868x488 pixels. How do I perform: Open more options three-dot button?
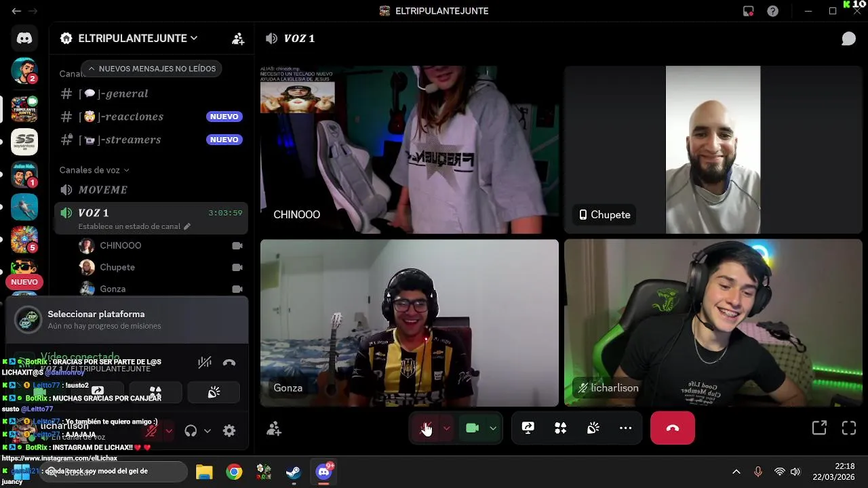coord(625,428)
